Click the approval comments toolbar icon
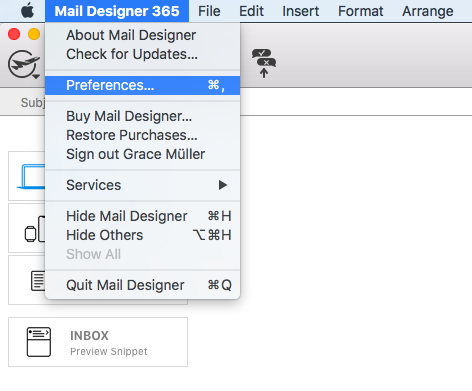This screenshot has width=472, height=391. coord(264,63)
